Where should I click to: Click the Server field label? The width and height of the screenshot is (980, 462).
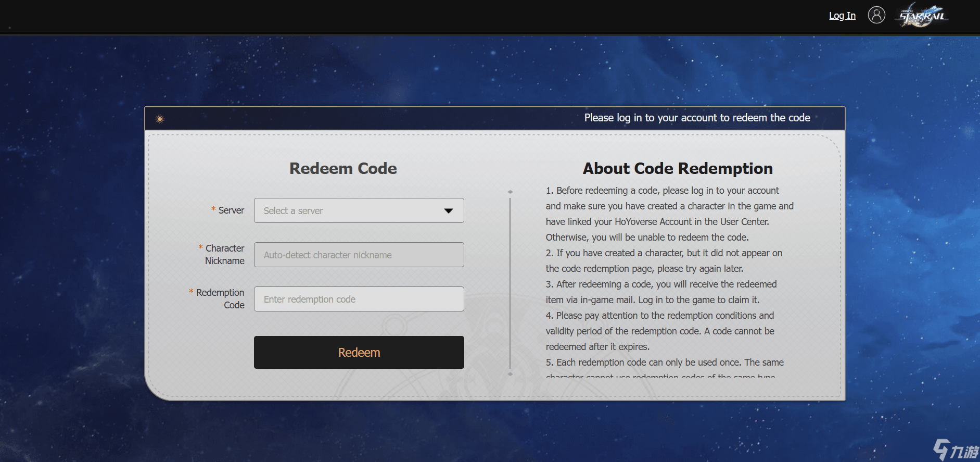(x=231, y=210)
